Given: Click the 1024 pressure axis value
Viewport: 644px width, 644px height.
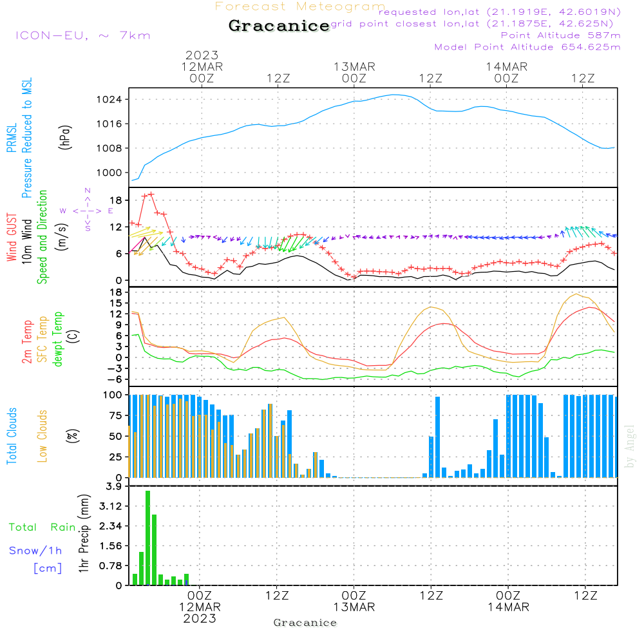Looking at the screenshot, I should (109, 99).
